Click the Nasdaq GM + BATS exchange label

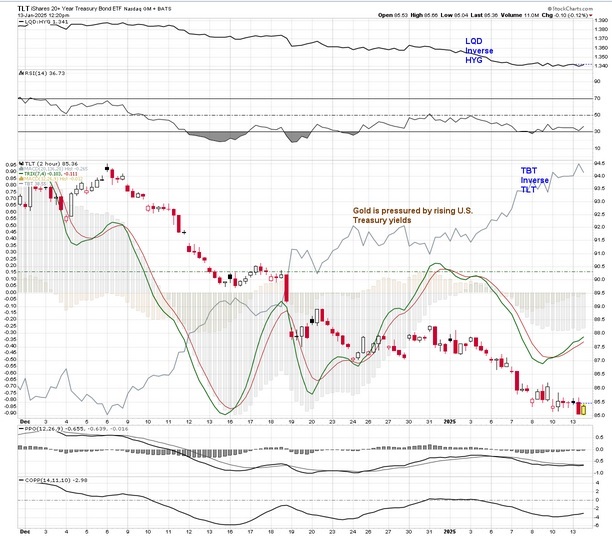tap(148, 9)
